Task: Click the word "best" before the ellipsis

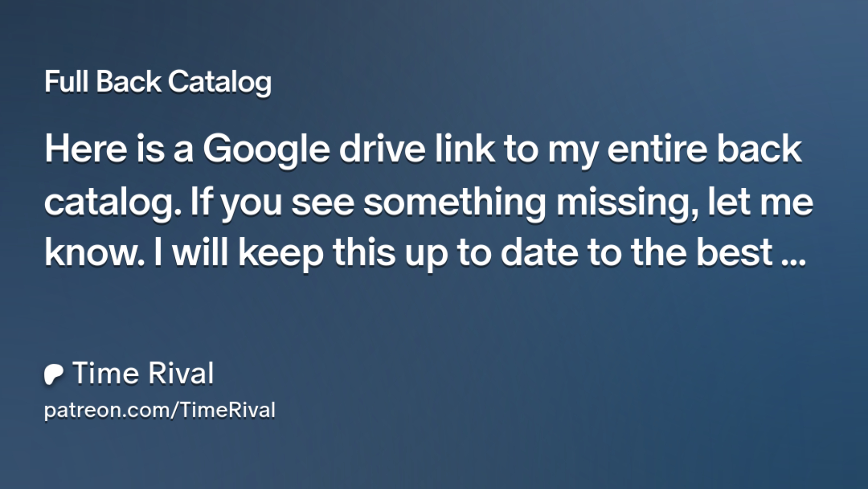Action: click(734, 253)
